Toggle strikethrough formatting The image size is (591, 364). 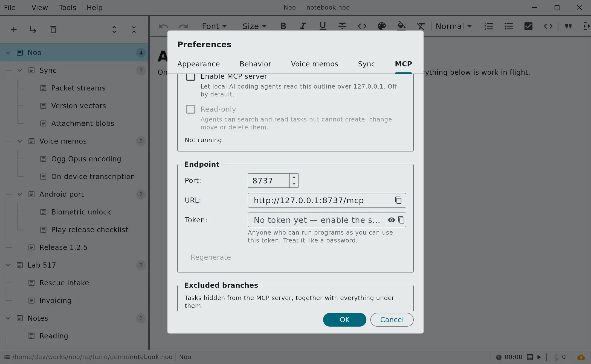coord(342,26)
